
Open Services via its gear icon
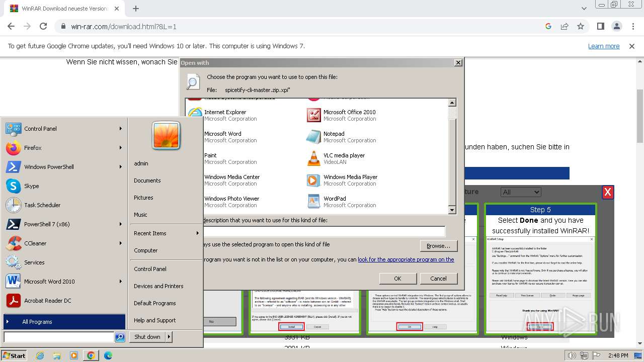point(13,262)
